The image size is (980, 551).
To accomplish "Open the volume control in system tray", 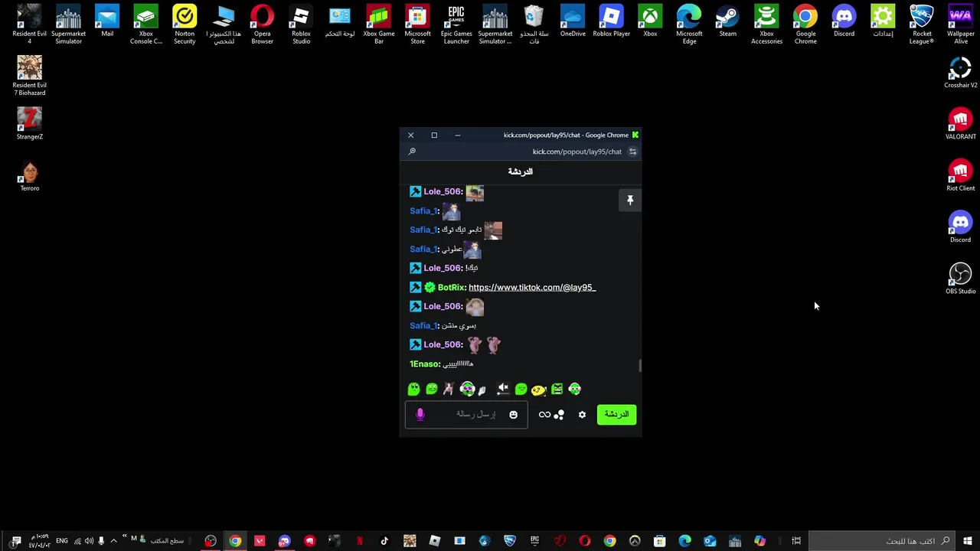I will click(x=89, y=541).
